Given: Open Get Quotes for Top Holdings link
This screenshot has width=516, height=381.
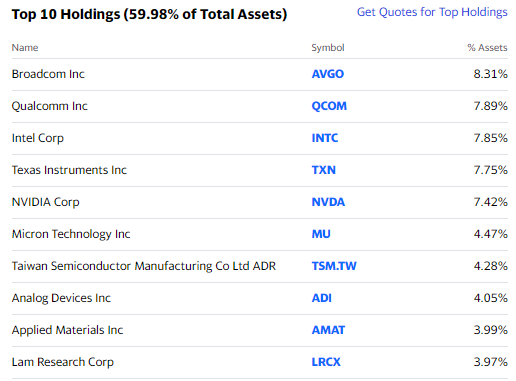Looking at the screenshot, I should pos(432,12).
